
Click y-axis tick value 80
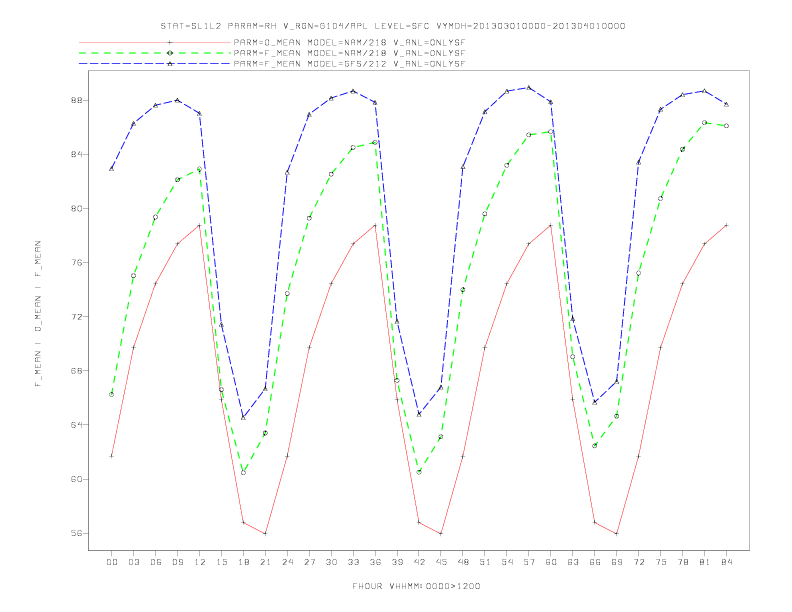pos(76,208)
